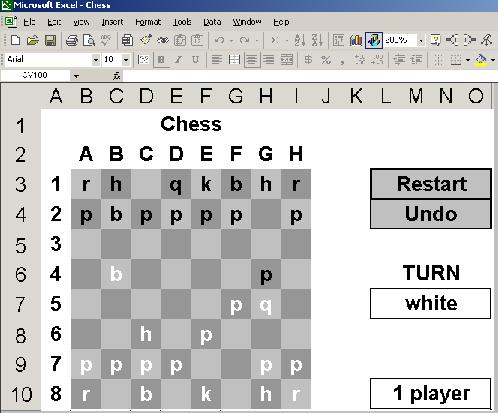Open the Format menu
Screen dimensions: 498x413
(x=148, y=22)
